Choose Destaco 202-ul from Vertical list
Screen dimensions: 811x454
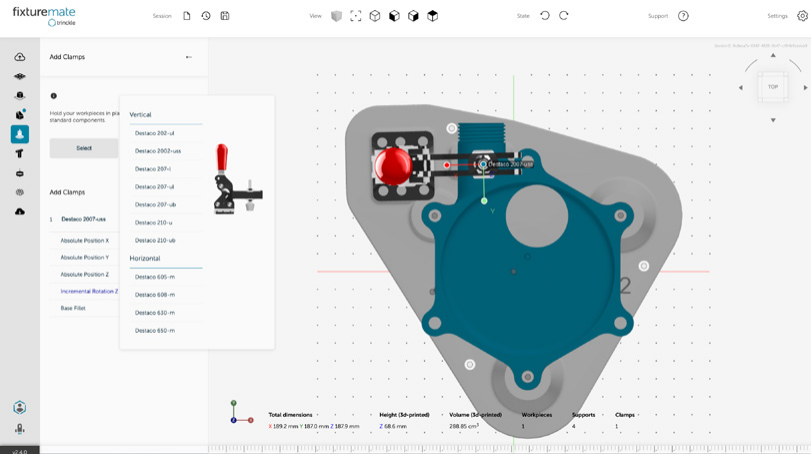[x=155, y=133]
